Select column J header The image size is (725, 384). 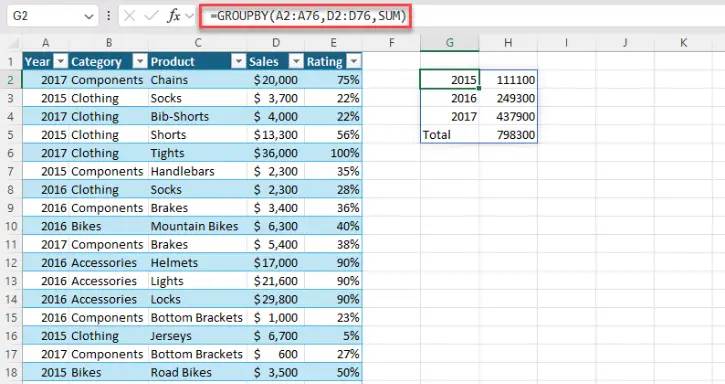pyautogui.click(x=625, y=43)
